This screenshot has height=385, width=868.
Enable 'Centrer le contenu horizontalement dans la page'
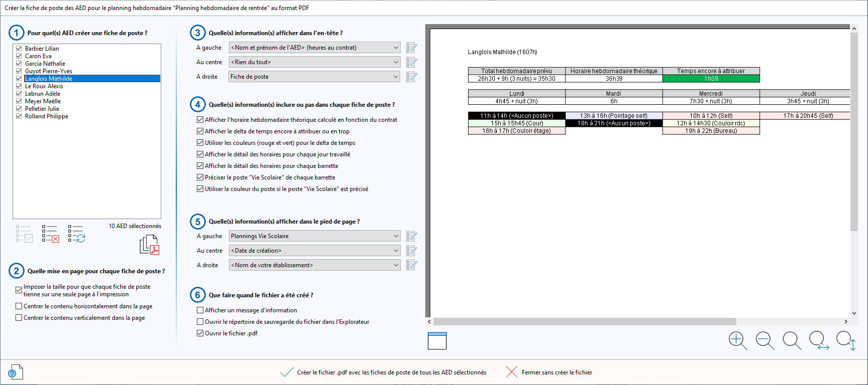coord(19,306)
